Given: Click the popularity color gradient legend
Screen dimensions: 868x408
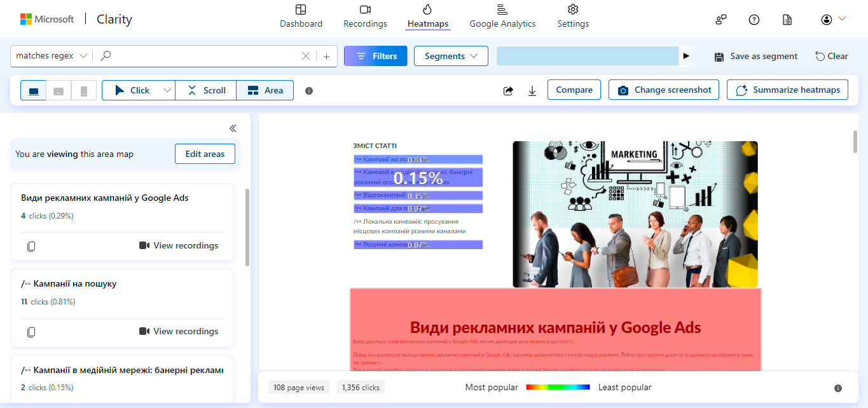Looking at the screenshot, I should (x=558, y=387).
